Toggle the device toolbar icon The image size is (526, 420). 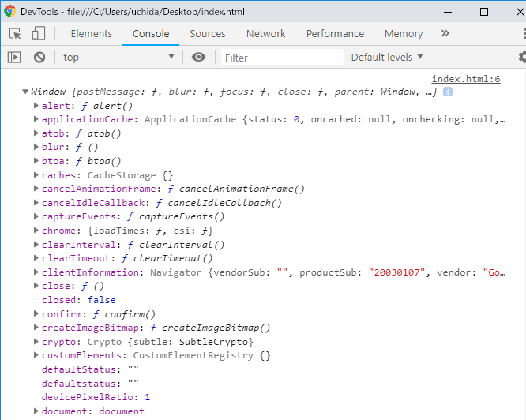[x=38, y=33]
